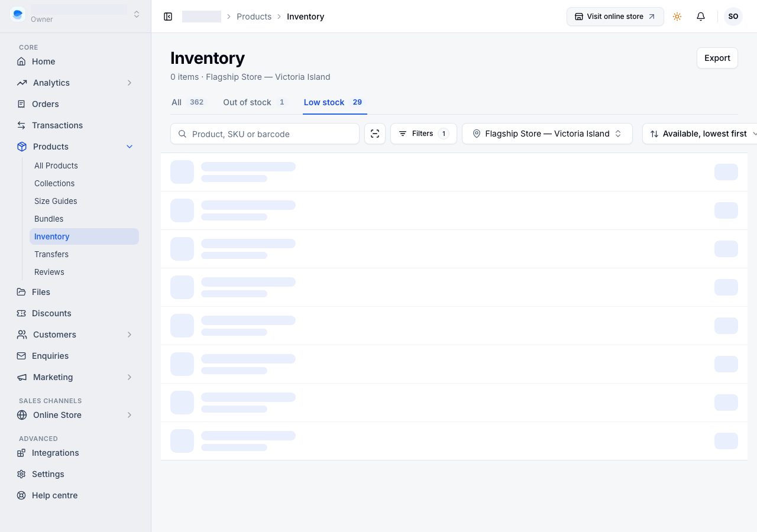Viewport: 757px width, 532px height.
Task: Click Visit online store button
Action: [615, 17]
